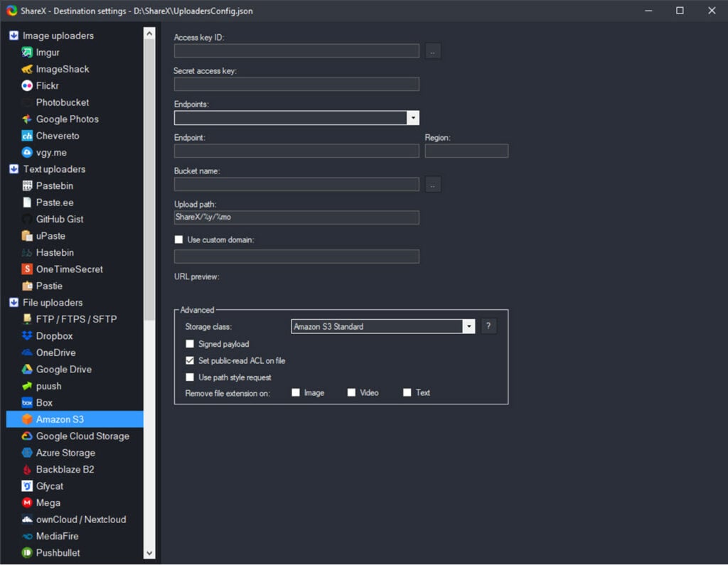
Task: Open the Box icon
Action: click(27, 403)
